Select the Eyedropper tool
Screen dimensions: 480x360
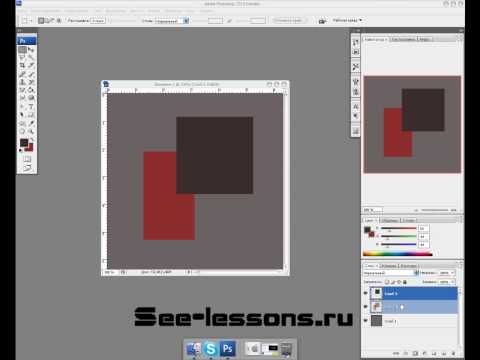[31, 123]
